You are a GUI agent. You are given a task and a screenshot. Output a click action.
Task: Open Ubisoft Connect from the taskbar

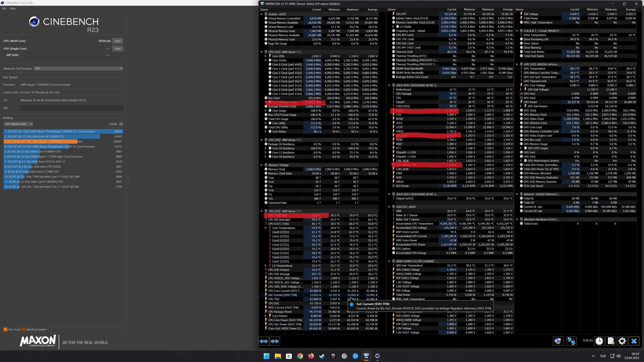coord(344,356)
